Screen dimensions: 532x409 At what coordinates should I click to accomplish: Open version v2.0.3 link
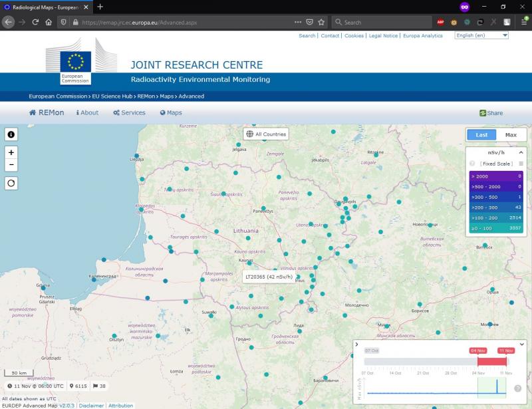click(67, 406)
